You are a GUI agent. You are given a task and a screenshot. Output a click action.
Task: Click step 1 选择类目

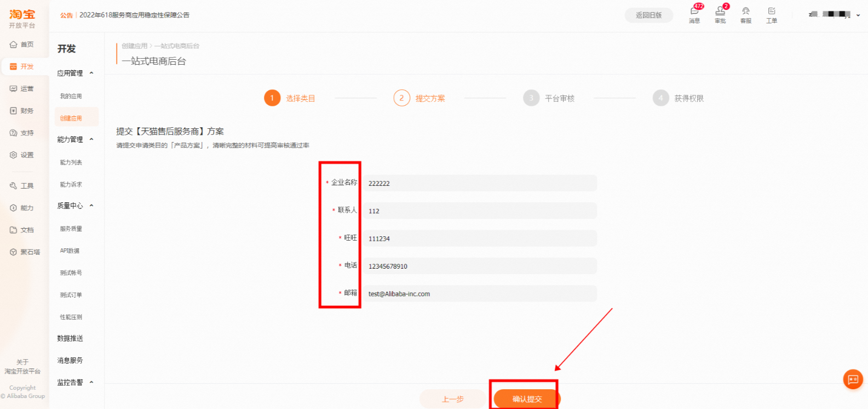pyautogui.click(x=290, y=98)
